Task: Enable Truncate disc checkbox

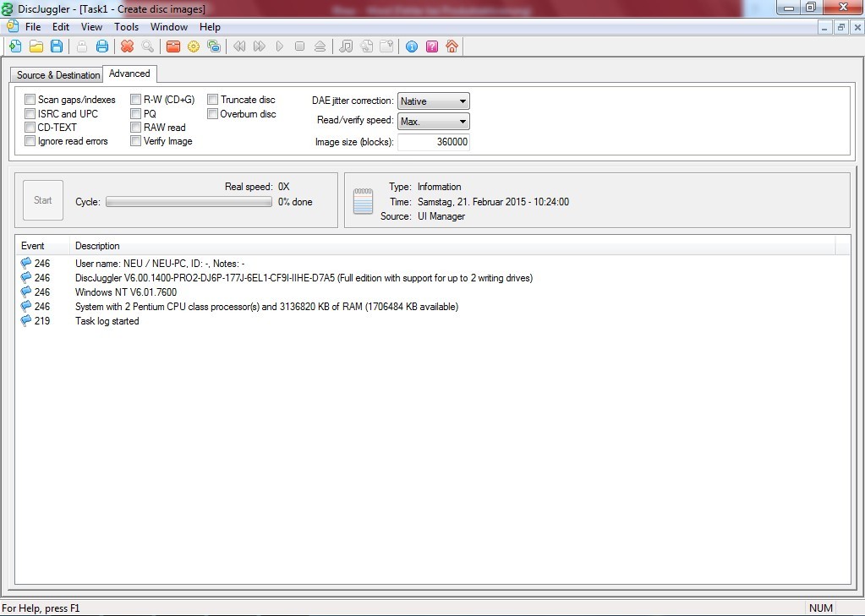Action: [x=212, y=99]
